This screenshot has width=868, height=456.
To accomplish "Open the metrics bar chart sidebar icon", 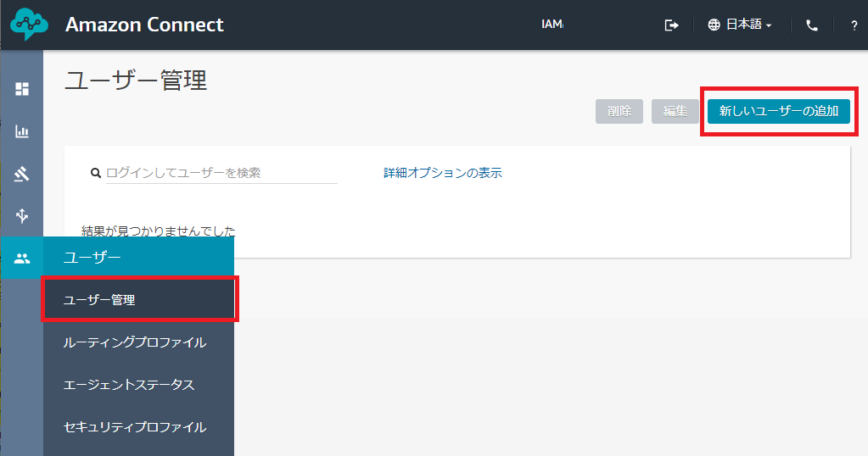I will click(x=22, y=131).
